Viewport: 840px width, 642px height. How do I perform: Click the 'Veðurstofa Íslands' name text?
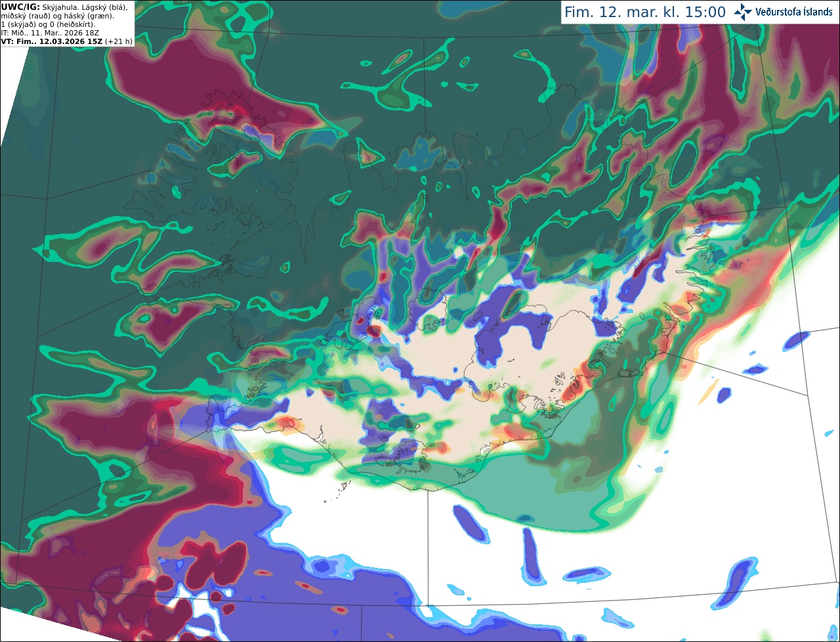[x=794, y=12]
